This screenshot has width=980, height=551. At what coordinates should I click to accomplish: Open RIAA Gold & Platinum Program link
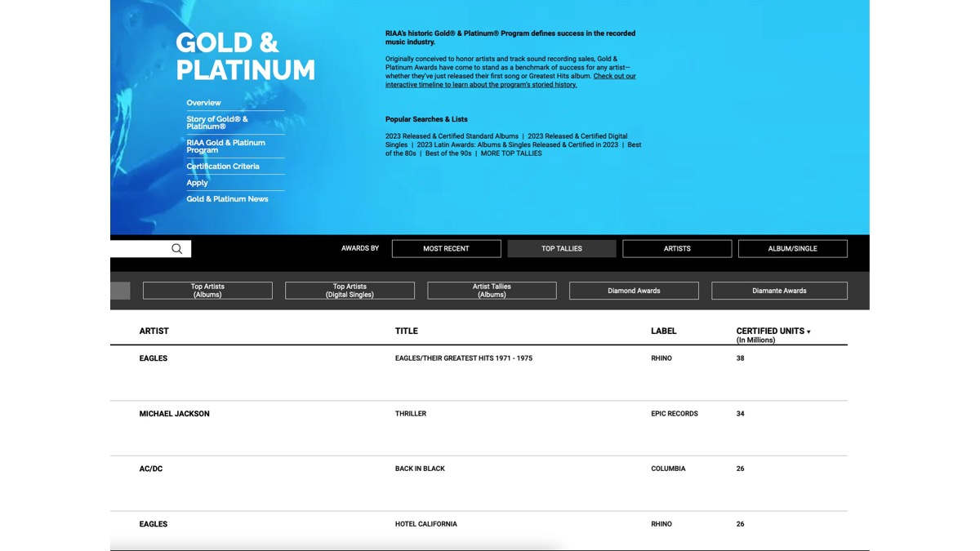pyautogui.click(x=225, y=146)
